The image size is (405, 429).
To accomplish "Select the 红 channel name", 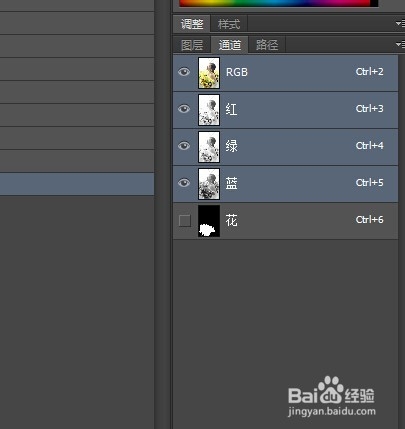I will point(231,109).
